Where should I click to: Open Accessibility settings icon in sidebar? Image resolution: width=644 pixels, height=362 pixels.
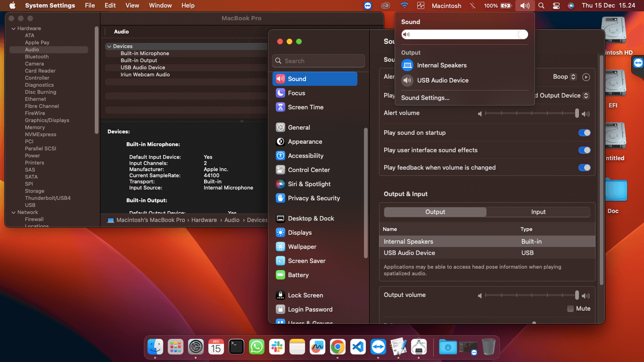281,156
